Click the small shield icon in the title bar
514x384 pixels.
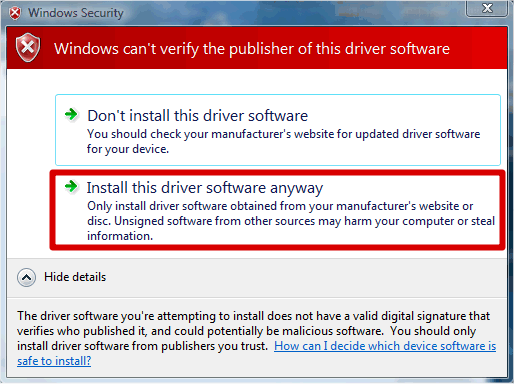[15, 13]
